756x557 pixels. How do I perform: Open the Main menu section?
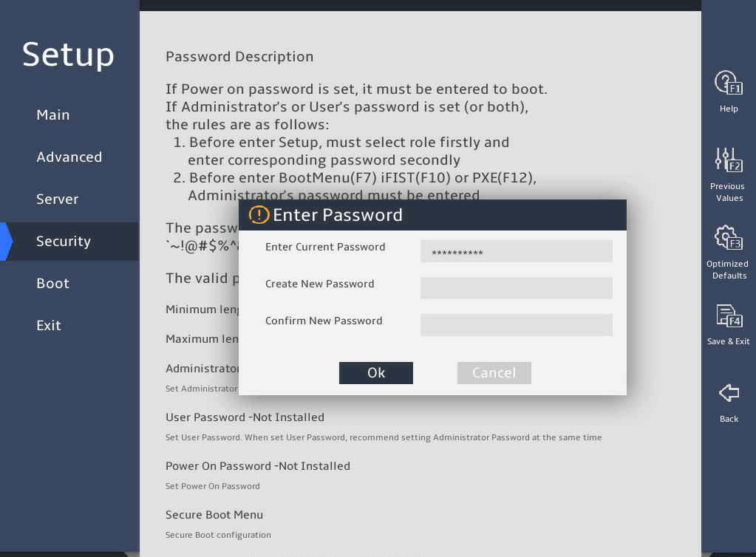point(53,115)
